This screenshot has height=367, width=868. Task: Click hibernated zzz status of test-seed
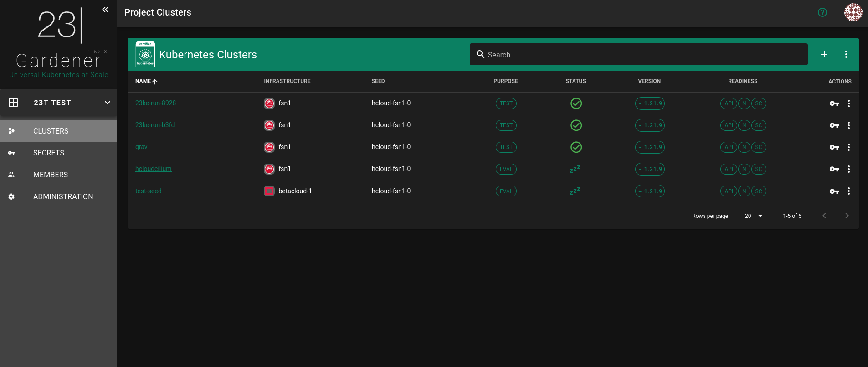pyautogui.click(x=575, y=191)
